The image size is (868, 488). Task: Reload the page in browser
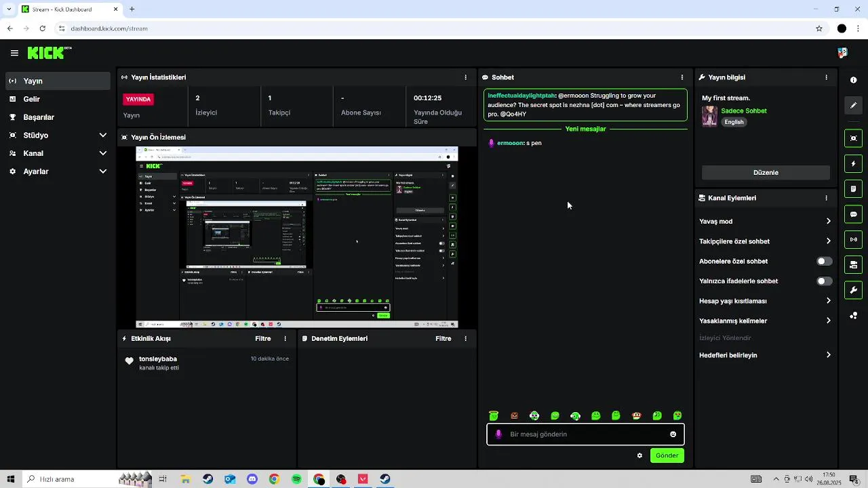coord(42,28)
